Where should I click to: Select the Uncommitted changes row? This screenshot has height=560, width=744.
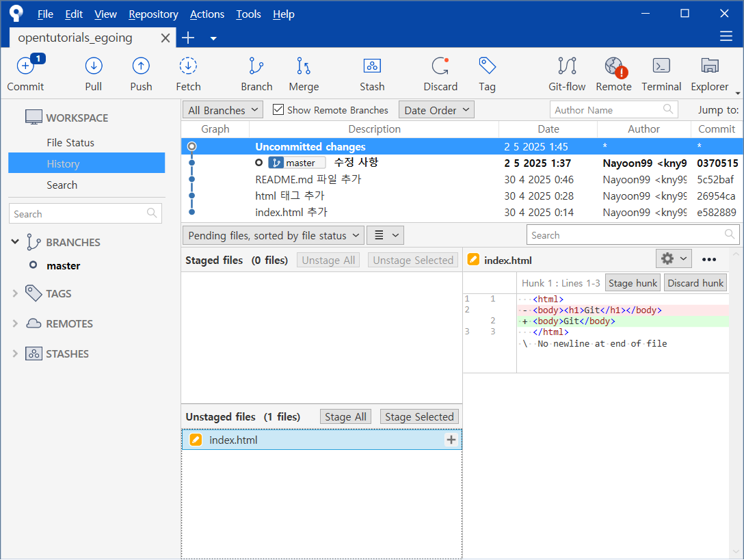click(x=462, y=146)
